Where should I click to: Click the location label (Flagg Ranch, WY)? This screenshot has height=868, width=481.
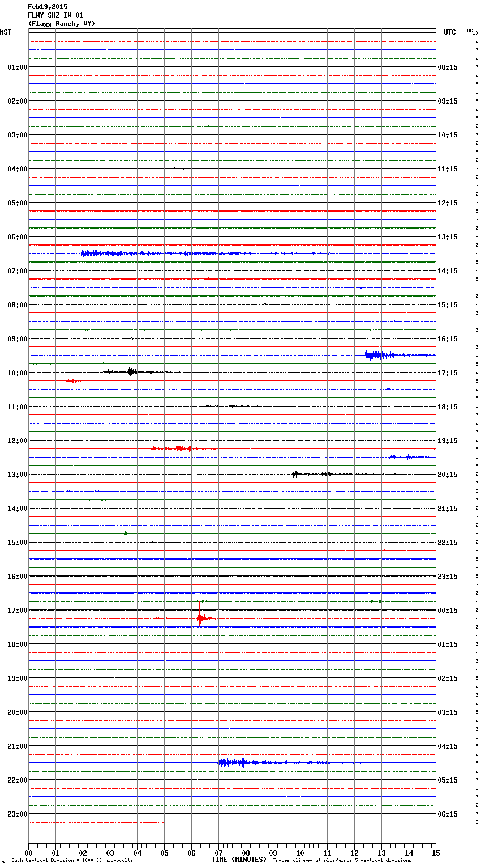[61, 24]
